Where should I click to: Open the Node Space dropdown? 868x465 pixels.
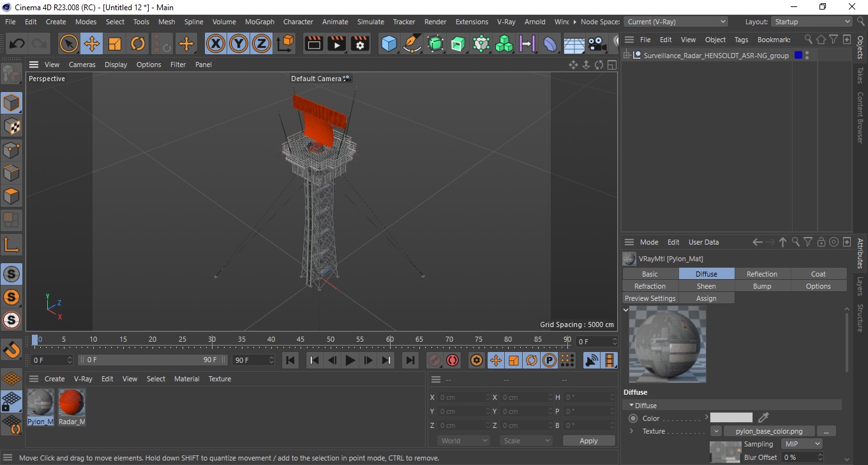[676, 22]
